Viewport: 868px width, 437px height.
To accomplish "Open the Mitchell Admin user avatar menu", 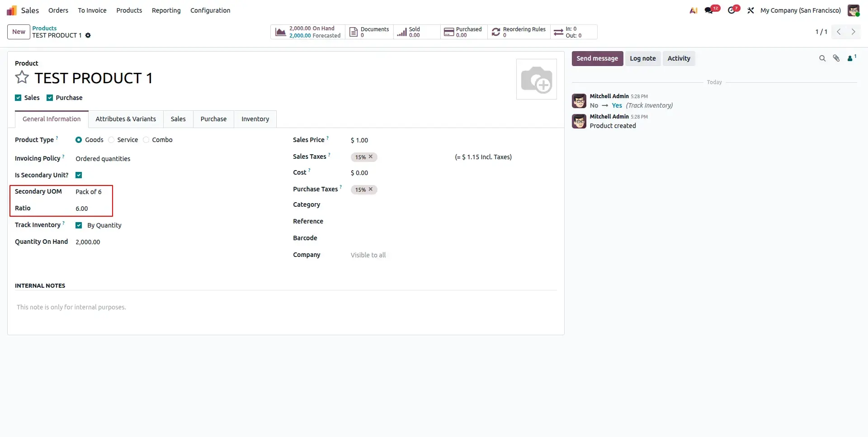I will [853, 10].
